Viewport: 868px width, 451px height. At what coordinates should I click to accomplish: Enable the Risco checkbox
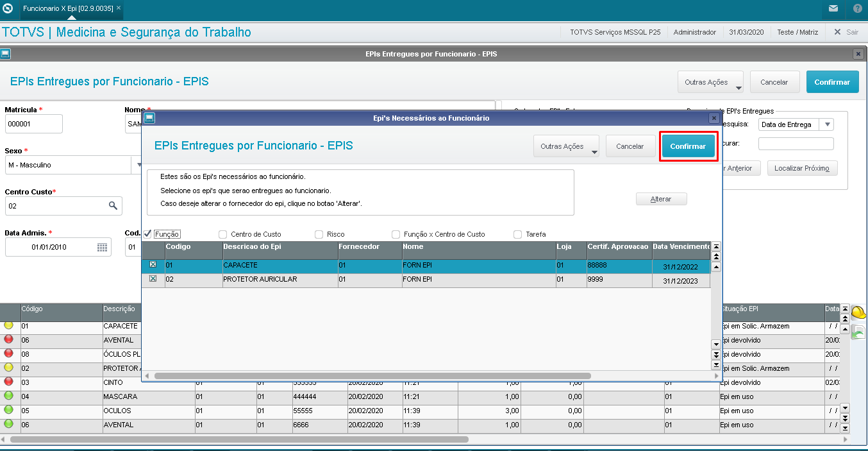click(319, 234)
